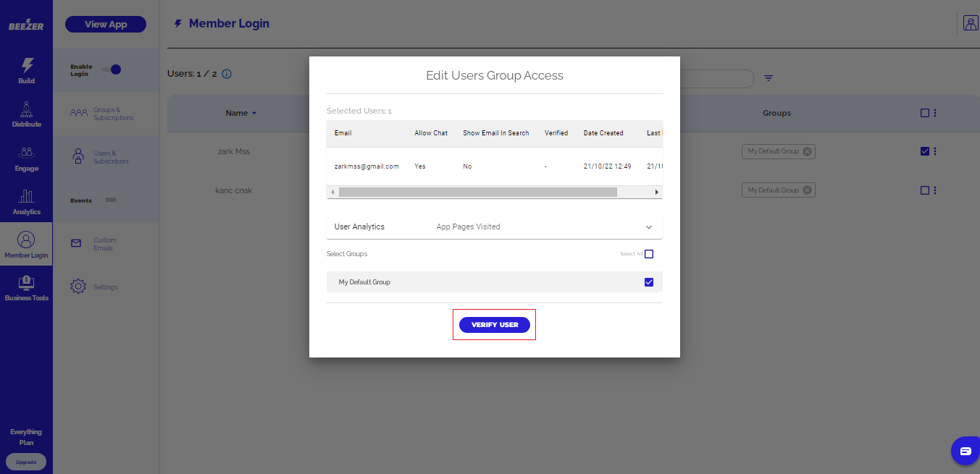Click the View App button
Screen dimensions: 980x474
(106, 24)
